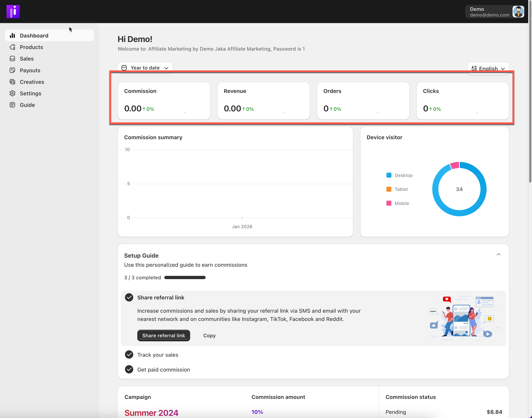Click the Dashboard bar chart icon
Viewport: 532px width, 418px height.
tap(13, 36)
